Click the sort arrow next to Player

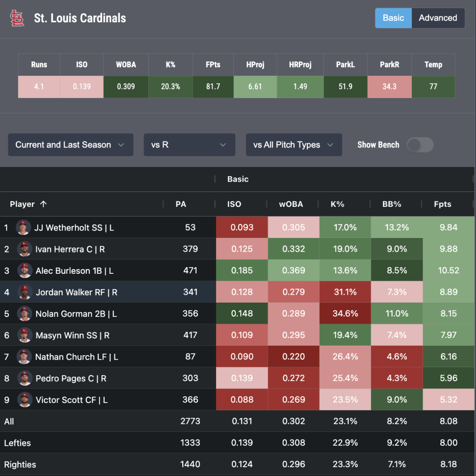point(44,204)
